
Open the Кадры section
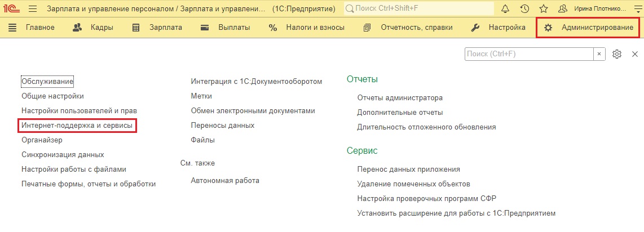pos(102,28)
